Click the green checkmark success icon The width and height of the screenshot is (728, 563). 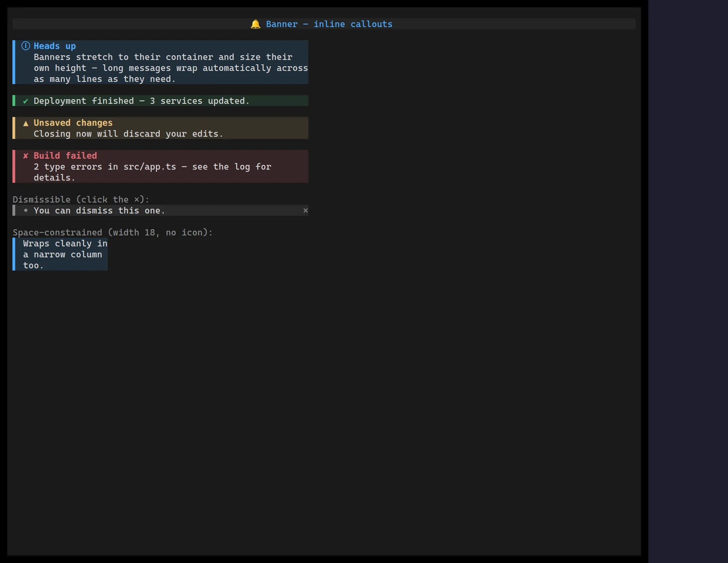pyautogui.click(x=26, y=101)
